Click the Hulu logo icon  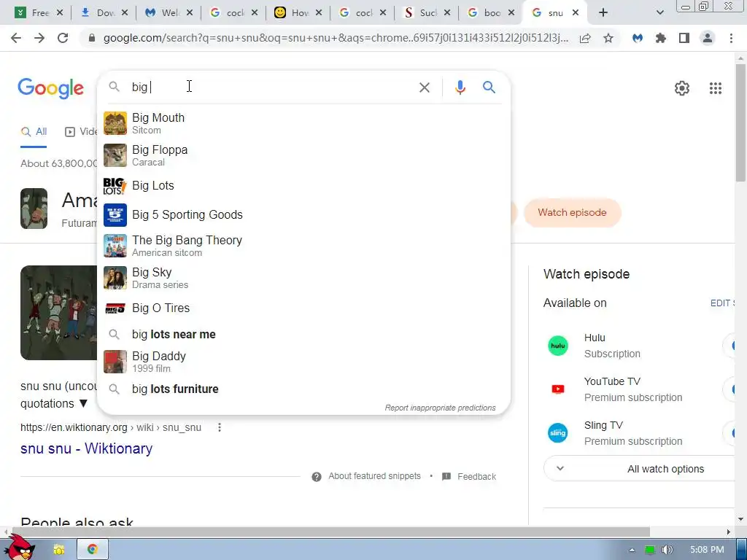coord(558,346)
